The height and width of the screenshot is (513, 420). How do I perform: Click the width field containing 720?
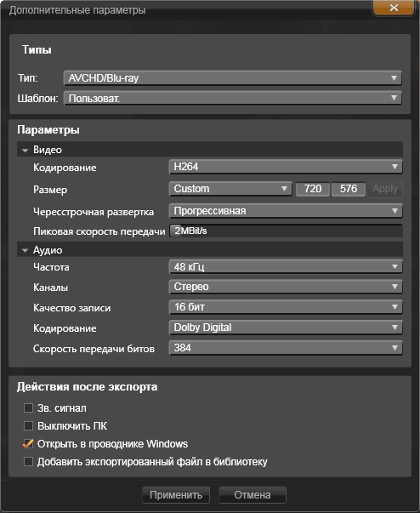pyautogui.click(x=313, y=189)
